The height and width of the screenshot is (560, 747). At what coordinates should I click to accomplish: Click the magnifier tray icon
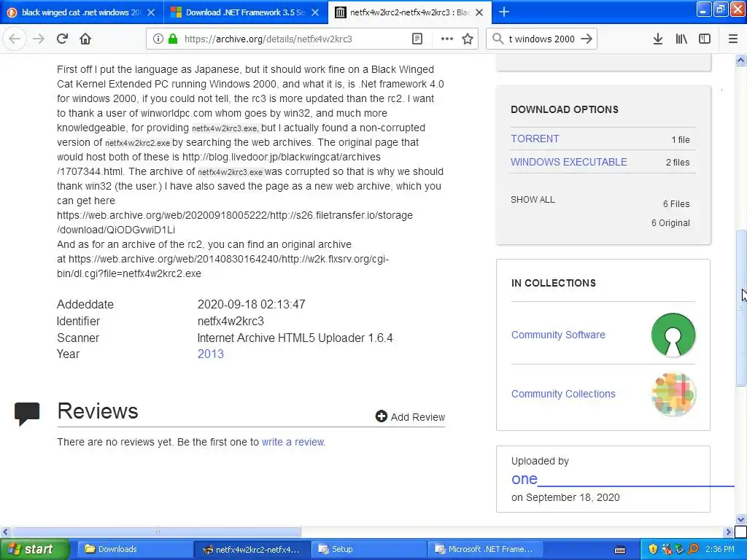[693, 549]
